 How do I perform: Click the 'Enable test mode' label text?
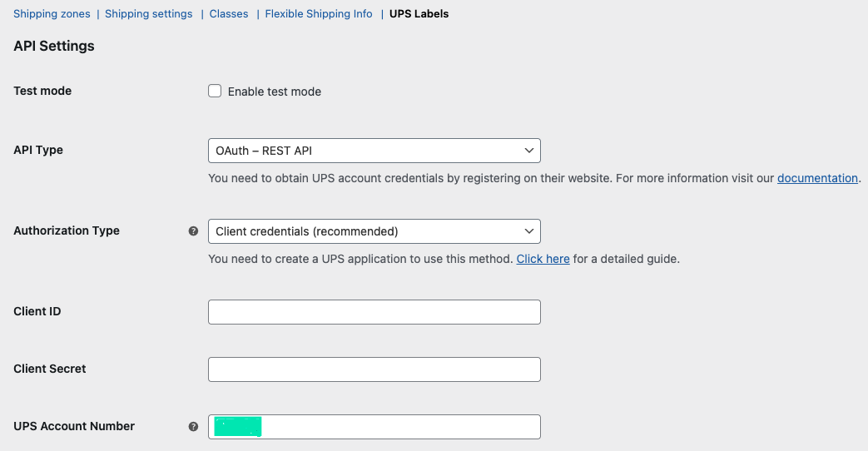pyautogui.click(x=274, y=92)
